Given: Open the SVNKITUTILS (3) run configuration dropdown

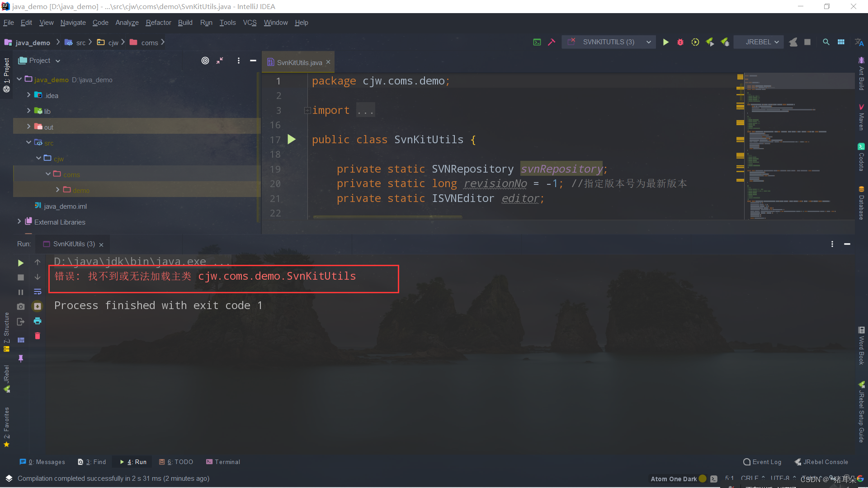Looking at the screenshot, I should coord(609,42).
